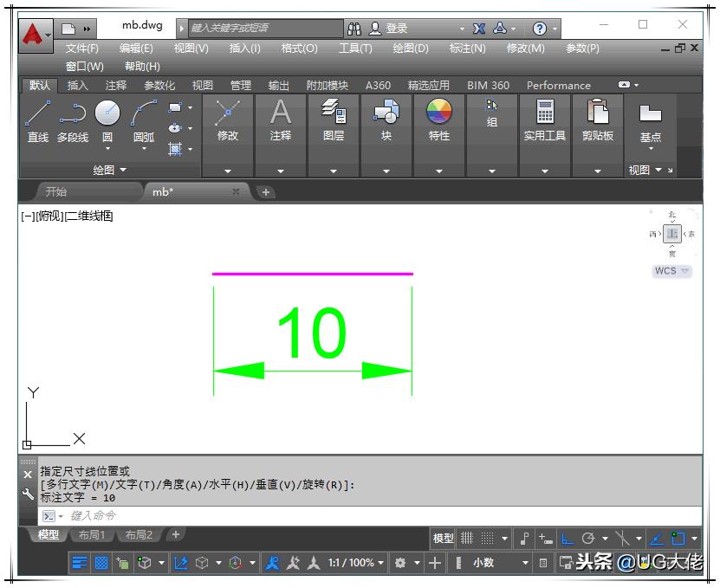
Task: Click the 布局1 layout tab
Action: point(93,535)
